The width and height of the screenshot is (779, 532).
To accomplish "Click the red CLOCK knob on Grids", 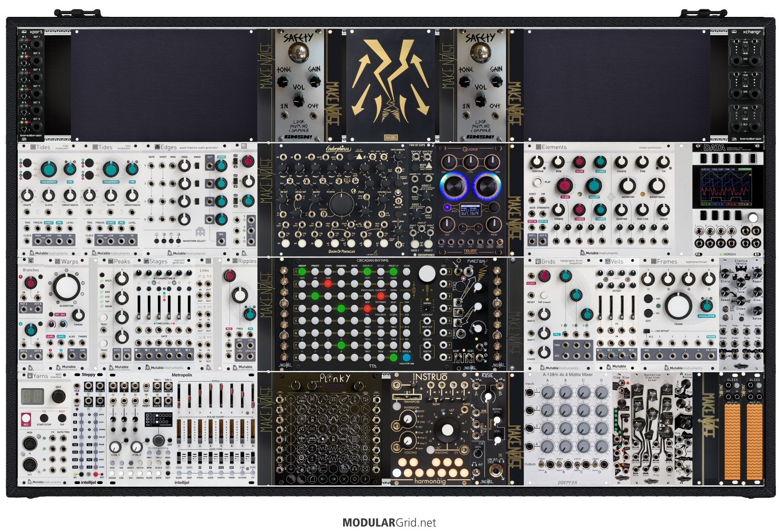I will coord(544,276).
